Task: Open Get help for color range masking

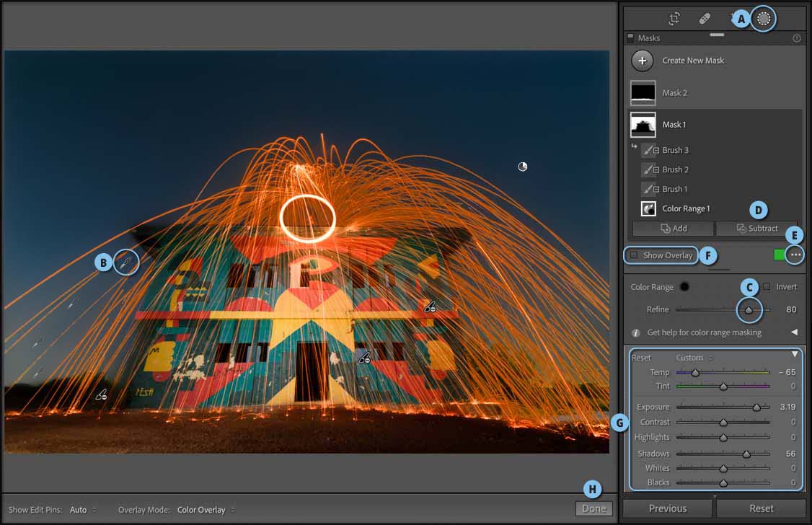Action: pyautogui.click(x=705, y=333)
